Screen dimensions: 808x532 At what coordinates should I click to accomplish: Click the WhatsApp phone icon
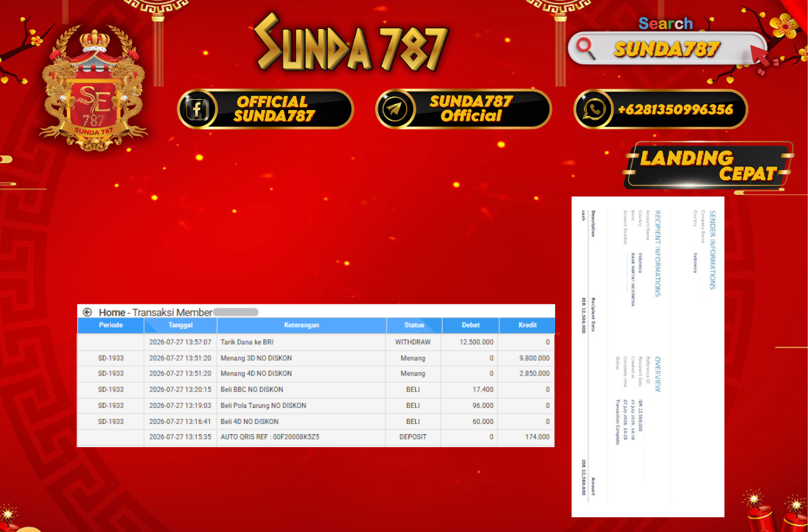[x=593, y=109]
